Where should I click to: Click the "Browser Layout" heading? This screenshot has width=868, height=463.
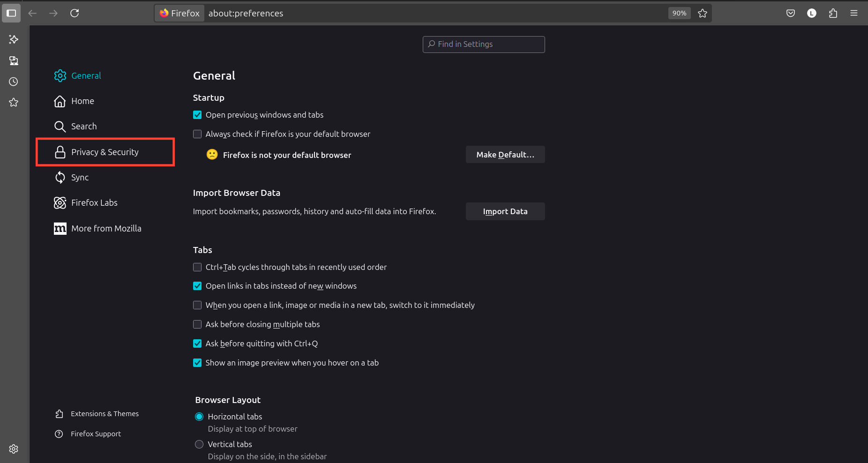(228, 400)
